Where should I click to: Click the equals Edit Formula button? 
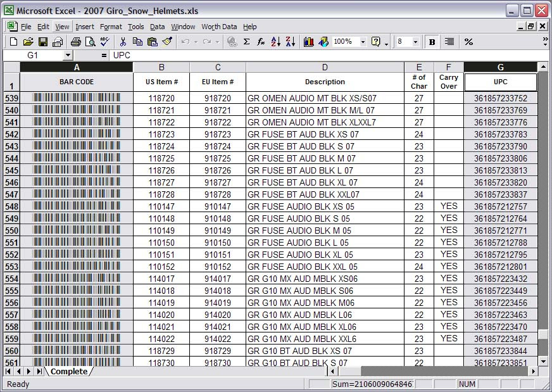point(104,55)
